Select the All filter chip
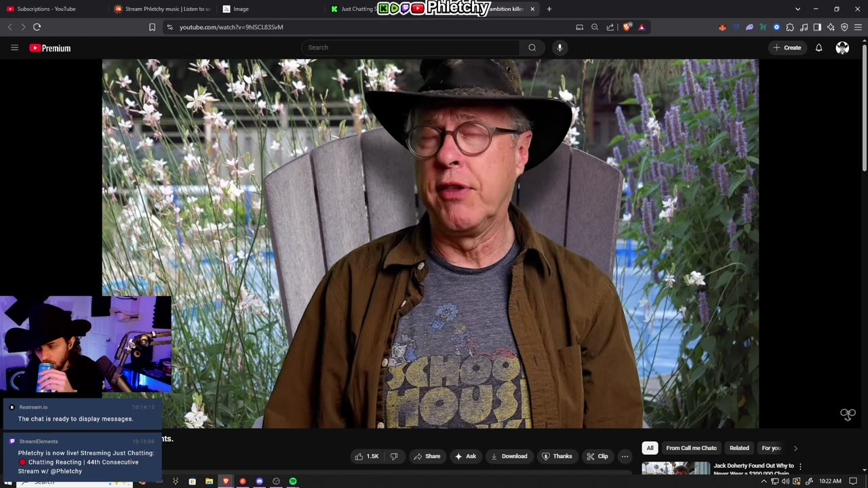 [x=650, y=448]
